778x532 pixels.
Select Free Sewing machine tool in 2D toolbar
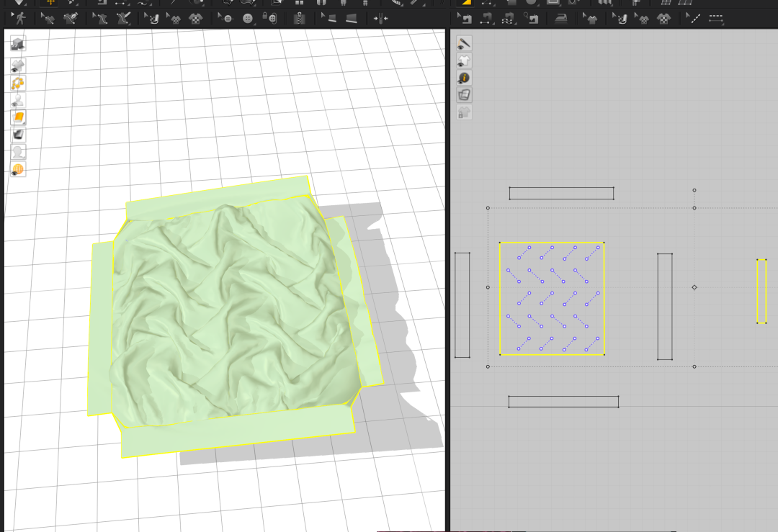coord(508,19)
